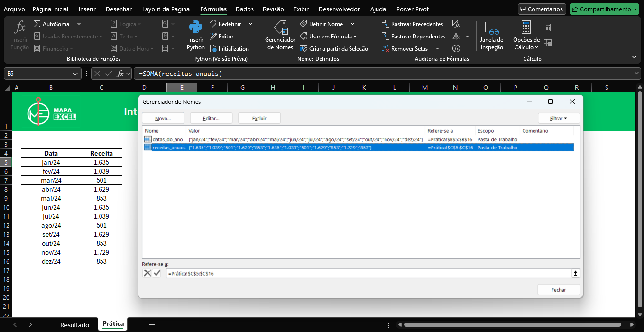Open the Financeira function library
The image size is (644, 332).
pyautogui.click(x=54, y=48)
